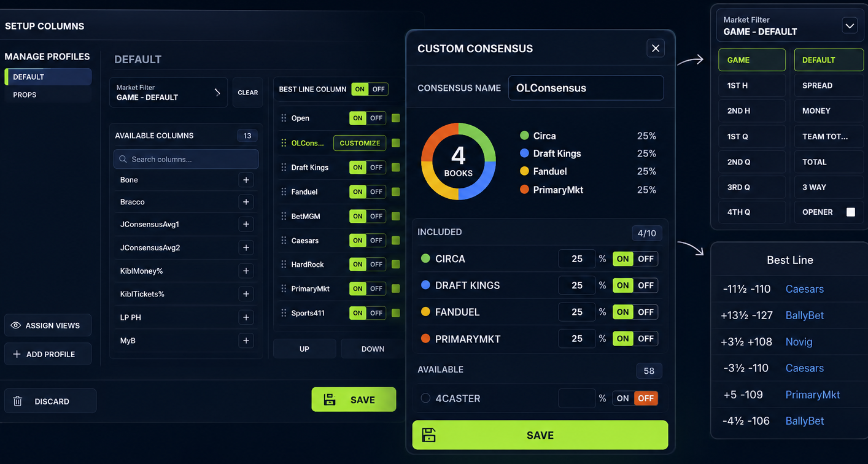Toggle the HardRock column ON/OFF switch
The image size is (868, 464).
point(367,265)
